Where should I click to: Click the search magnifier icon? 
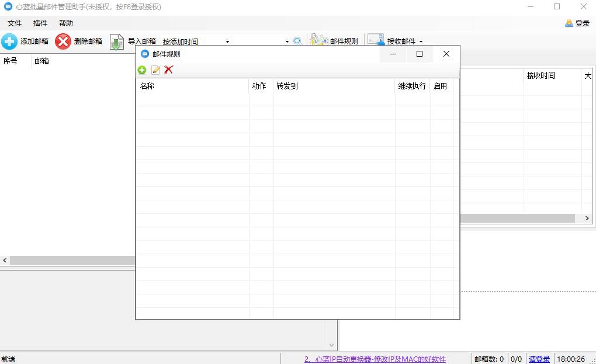(298, 41)
